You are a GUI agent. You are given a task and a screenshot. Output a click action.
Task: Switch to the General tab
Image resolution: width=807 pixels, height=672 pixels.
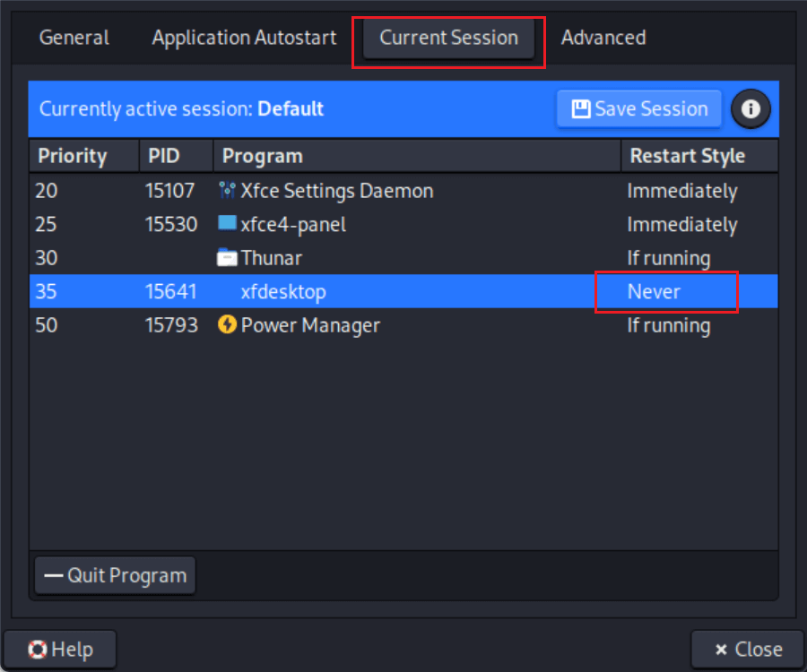coord(74,38)
